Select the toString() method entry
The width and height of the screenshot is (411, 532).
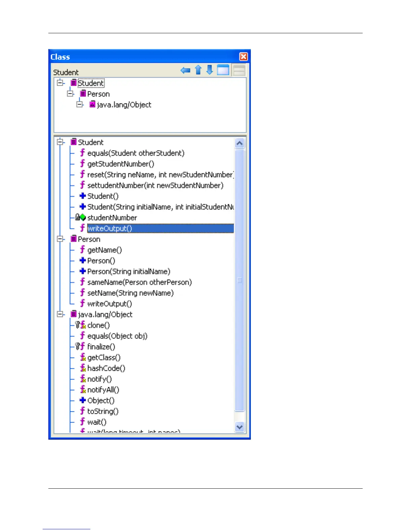click(103, 411)
